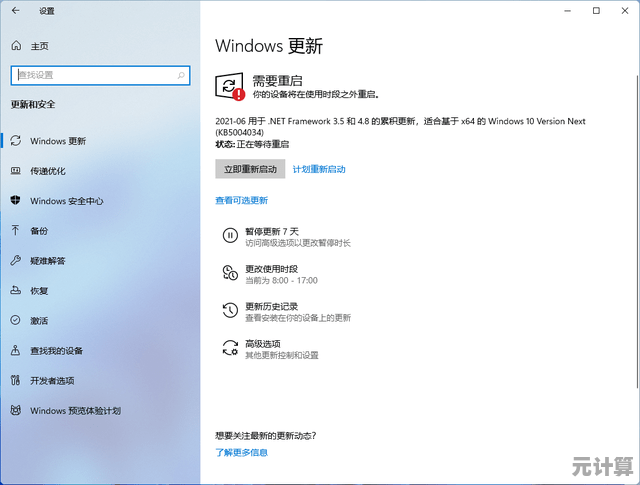This screenshot has height=485, width=640.
Task: Click the upward arrow 备份 icon
Action: [x=15, y=230]
